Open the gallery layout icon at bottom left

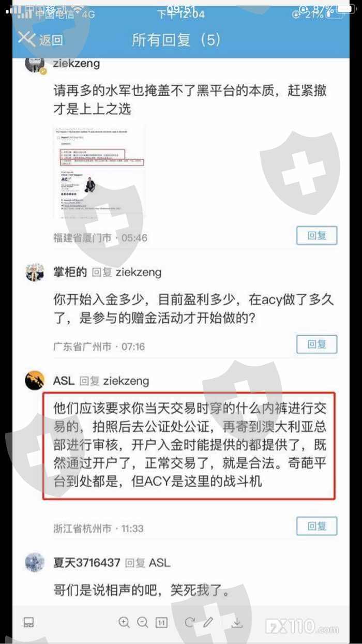pos(29,622)
